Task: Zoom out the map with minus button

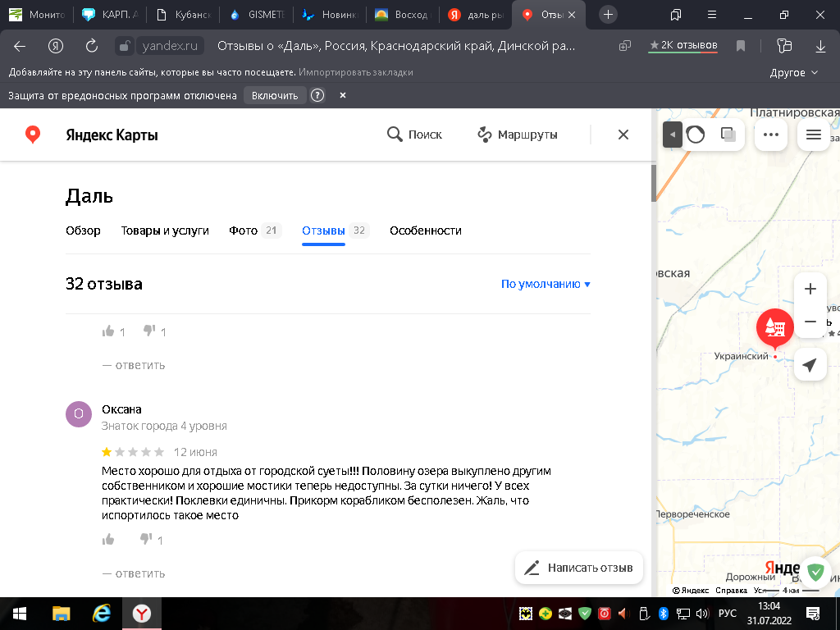Action: coord(810,322)
